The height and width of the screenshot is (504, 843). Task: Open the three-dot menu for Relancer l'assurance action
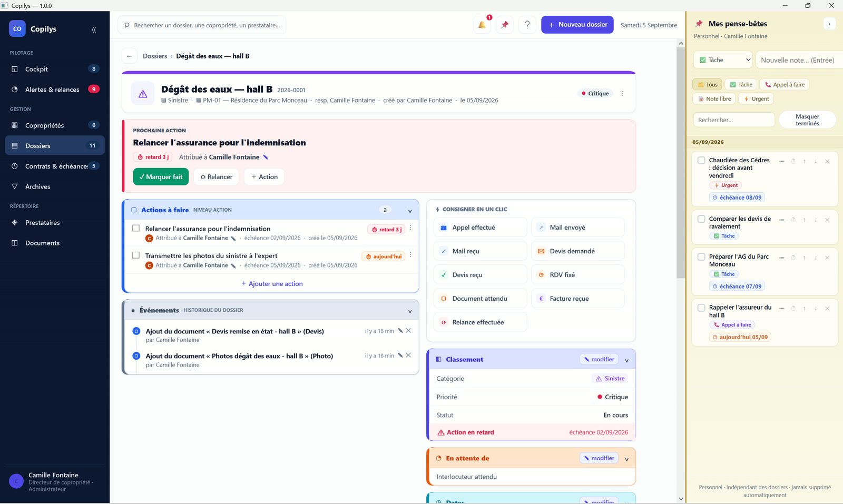pyautogui.click(x=410, y=228)
